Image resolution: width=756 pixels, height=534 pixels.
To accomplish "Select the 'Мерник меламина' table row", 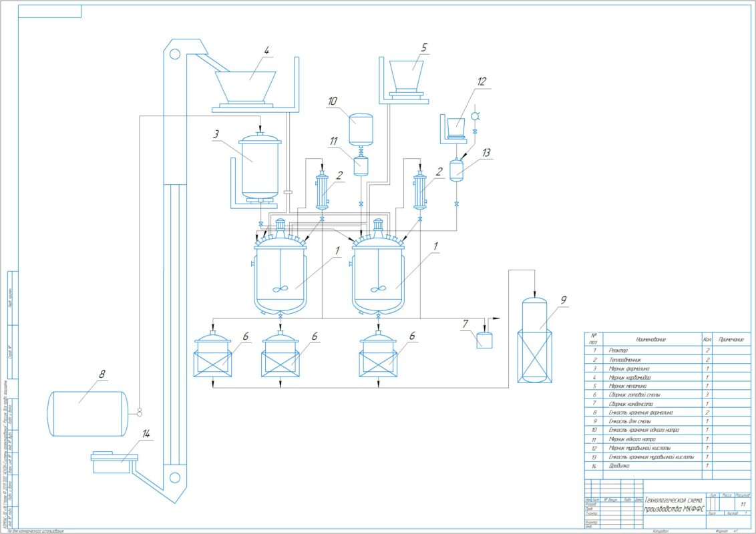I will click(668, 386).
